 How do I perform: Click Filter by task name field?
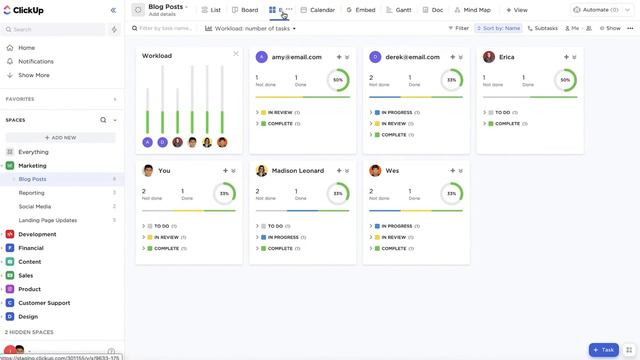pyautogui.click(x=162, y=28)
